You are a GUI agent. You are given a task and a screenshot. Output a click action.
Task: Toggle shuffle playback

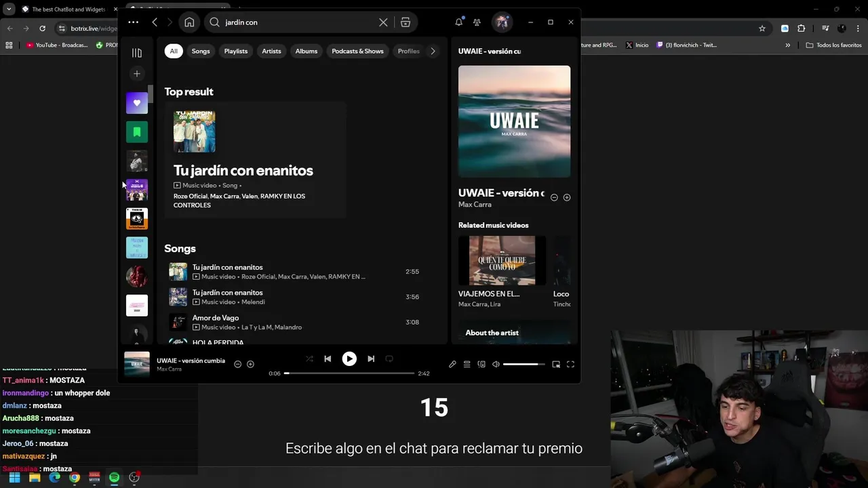(x=309, y=359)
